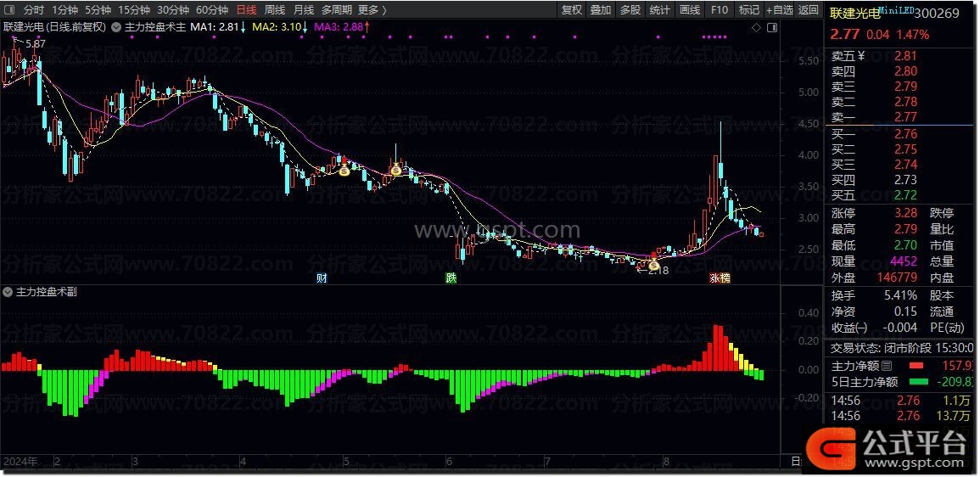Select the 月线 monthly tab
The image size is (980, 477).
pos(304,10)
